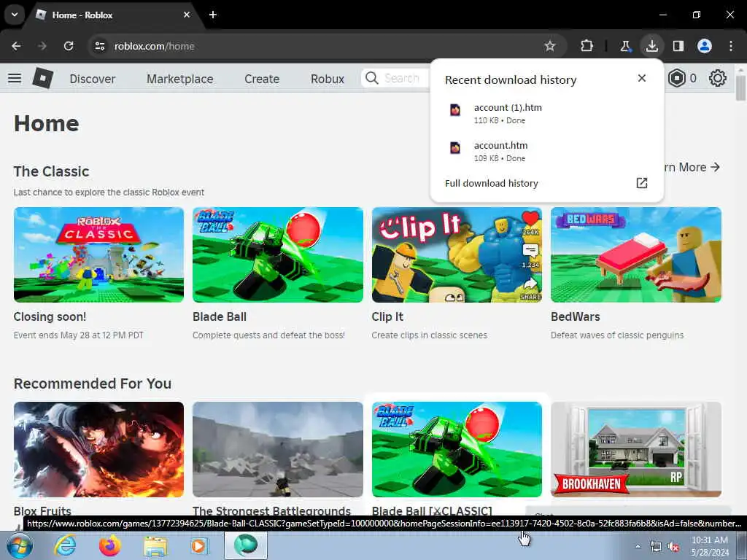Click the Recommended For You heading

(x=93, y=384)
